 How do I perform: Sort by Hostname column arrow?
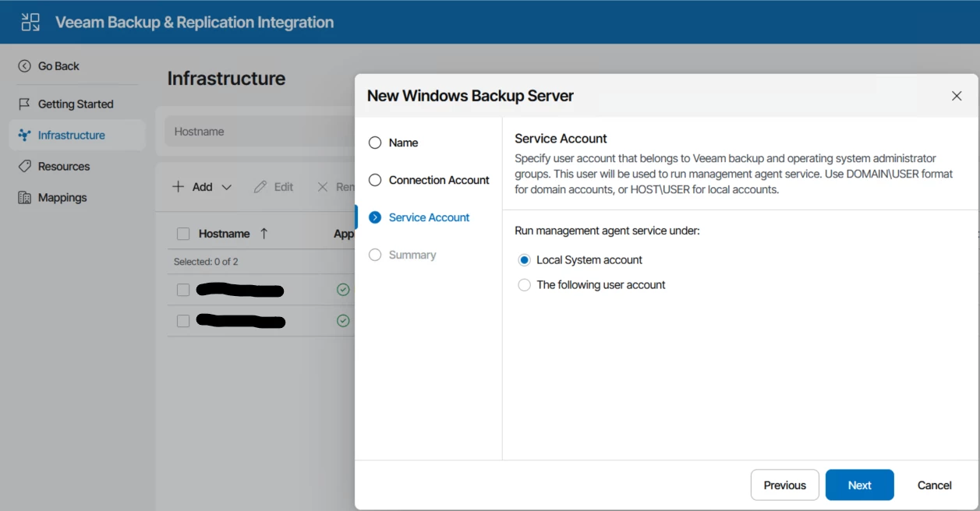point(264,234)
